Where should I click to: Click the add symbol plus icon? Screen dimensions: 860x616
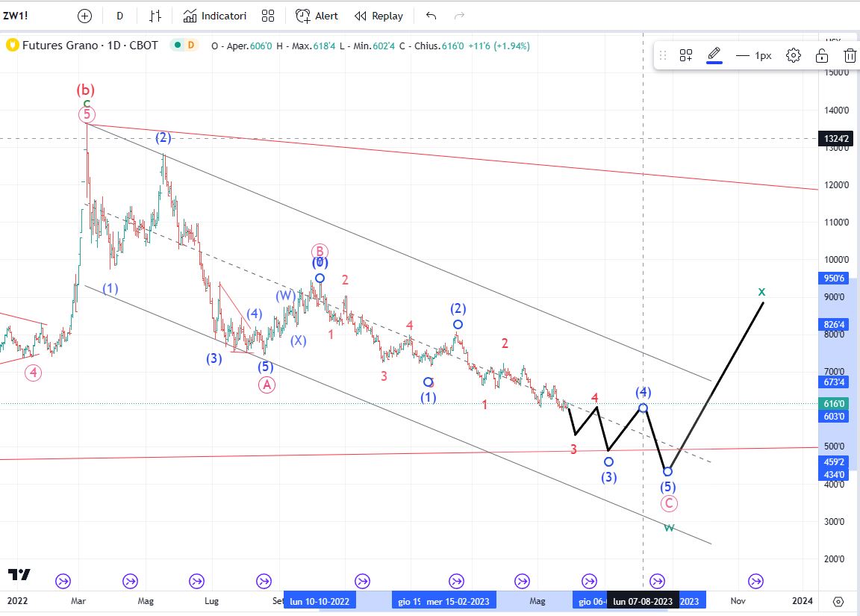click(x=84, y=16)
